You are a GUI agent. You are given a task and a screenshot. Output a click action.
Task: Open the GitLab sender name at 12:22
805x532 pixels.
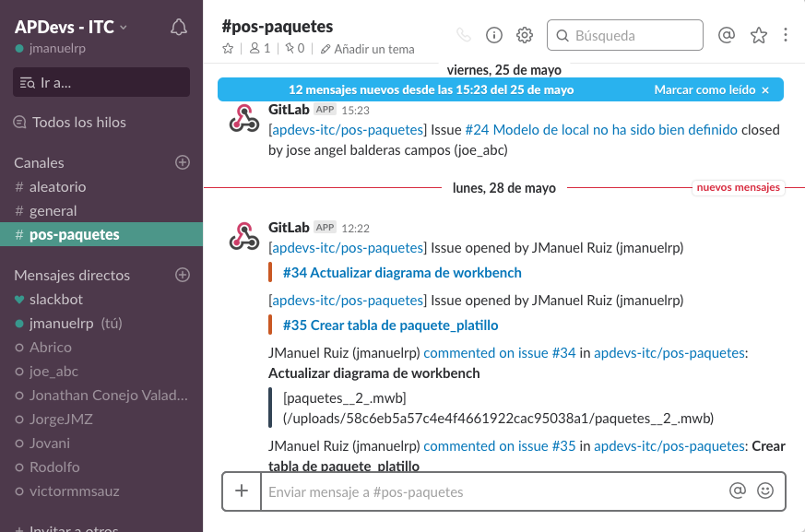[289, 228]
